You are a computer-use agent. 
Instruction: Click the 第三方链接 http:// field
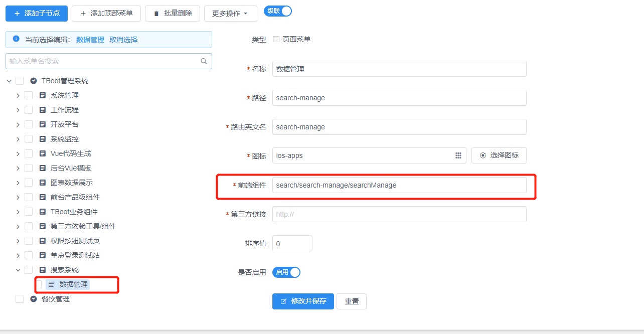pyautogui.click(x=399, y=214)
